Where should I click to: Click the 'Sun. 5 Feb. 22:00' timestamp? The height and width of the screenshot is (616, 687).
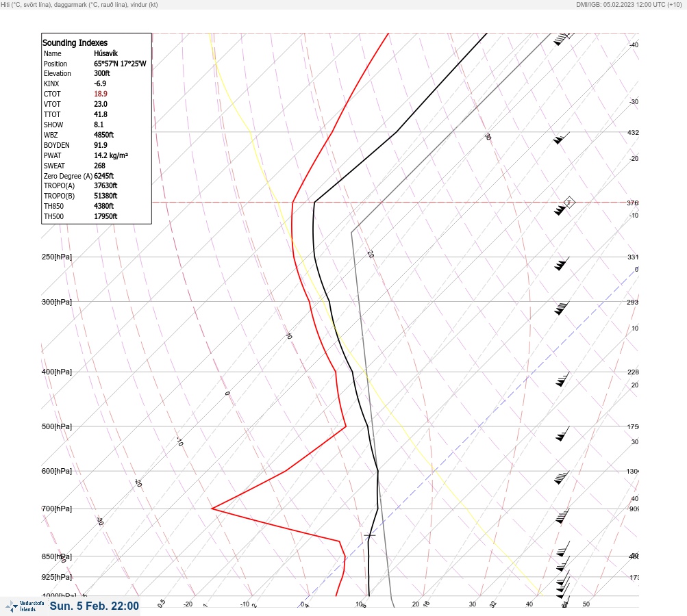pyautogui.click(x=95, y=606)
